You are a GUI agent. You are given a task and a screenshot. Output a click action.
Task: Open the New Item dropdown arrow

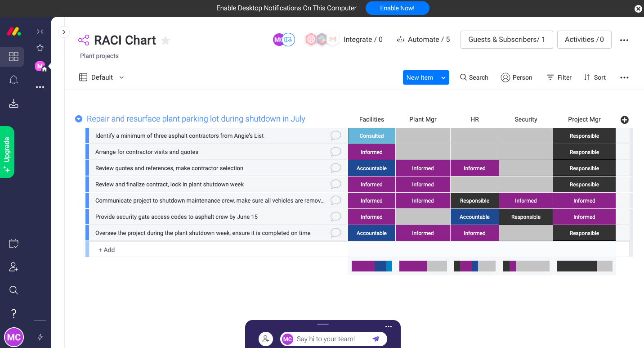click(443, 77)
